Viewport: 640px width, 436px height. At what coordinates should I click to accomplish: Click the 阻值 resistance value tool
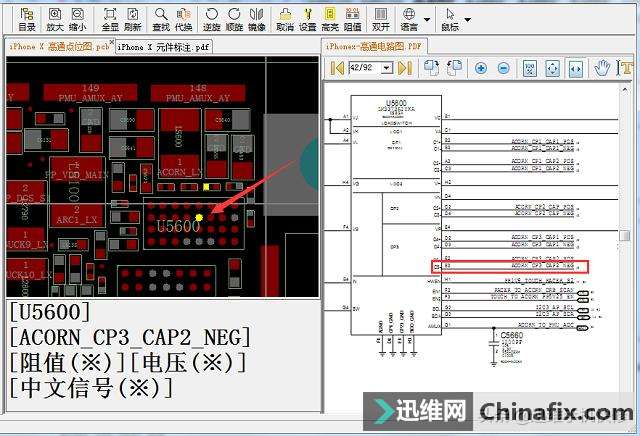(353, 19)
